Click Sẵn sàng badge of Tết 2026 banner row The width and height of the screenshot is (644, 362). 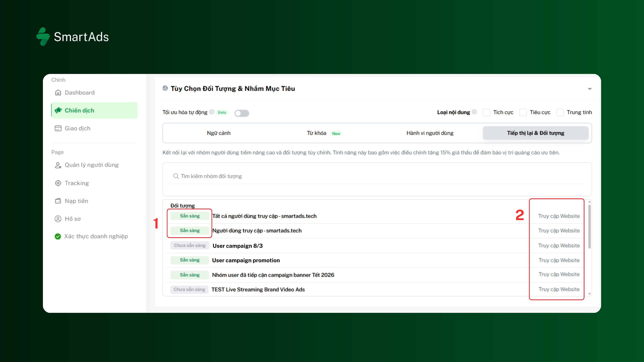[189, 275]
